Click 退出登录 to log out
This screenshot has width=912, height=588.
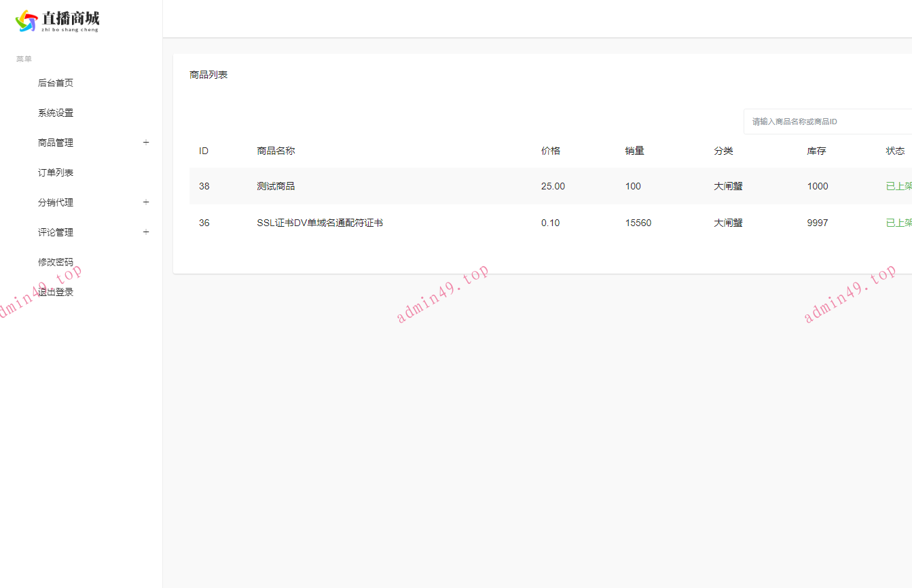[56, 292]
